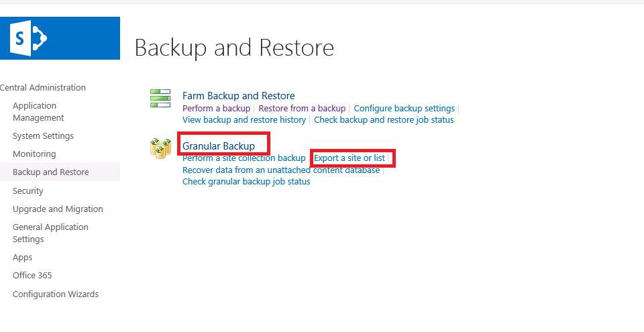Select Export a site or list
Viewport: 644px width, 332px height.
[x=350, y=158]
